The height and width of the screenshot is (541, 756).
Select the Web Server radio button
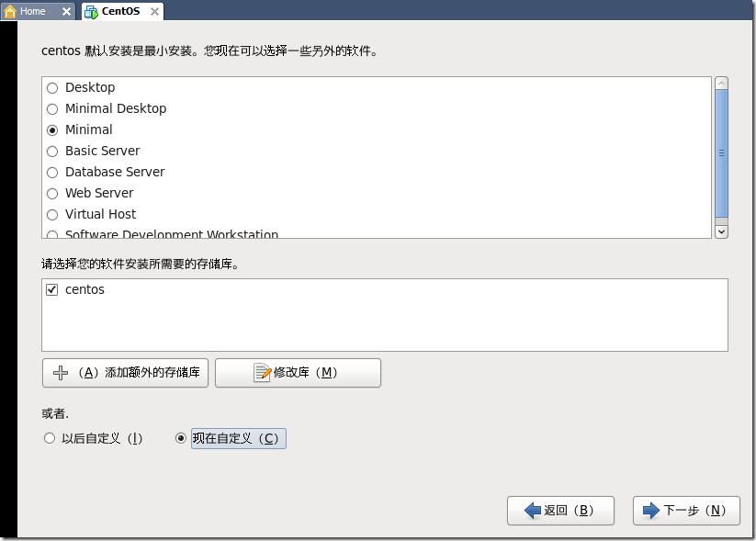click(52, 194)
